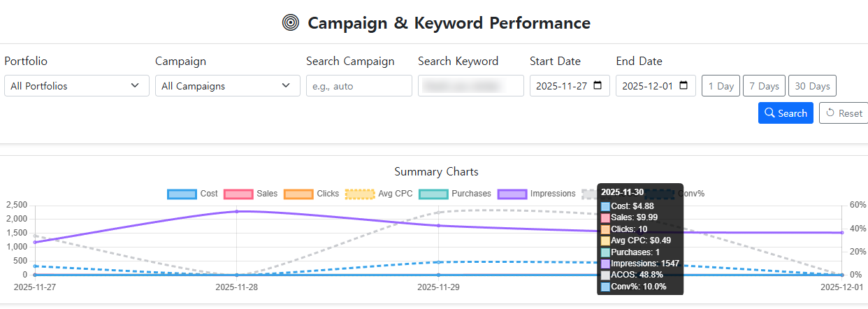868x309 pixels.
Task: Toggle the Impressions legend swatch
Action: click(512, 194)
